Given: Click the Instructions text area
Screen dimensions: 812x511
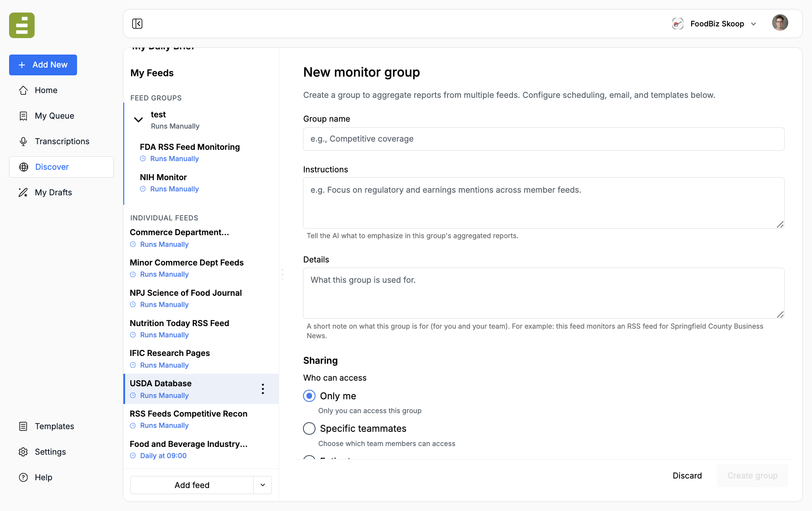Looking at the screenshot, I should [544, 203].
